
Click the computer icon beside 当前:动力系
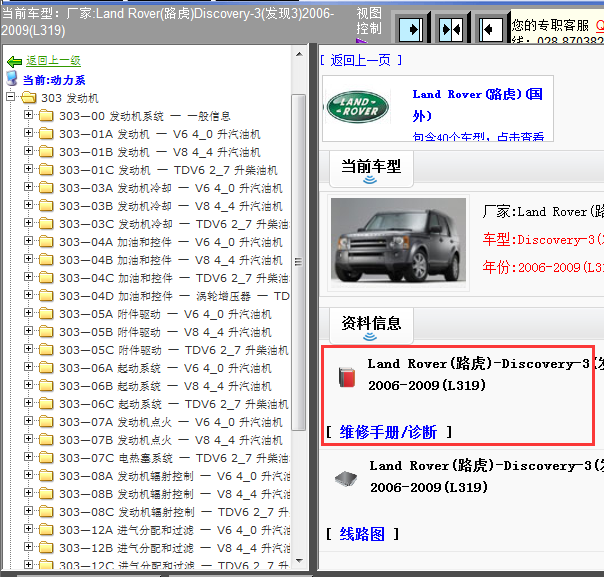pos(12,79)
